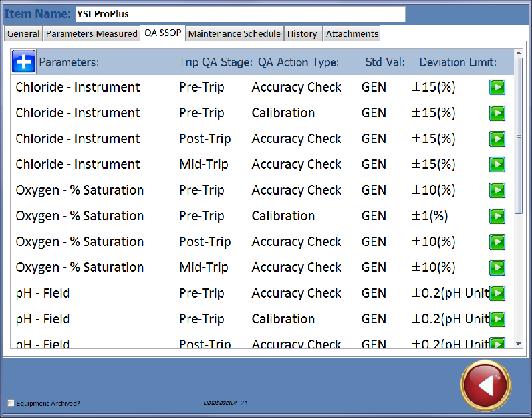
Task: Click Calibration in the pH - Field row
Action: point(283,319)
